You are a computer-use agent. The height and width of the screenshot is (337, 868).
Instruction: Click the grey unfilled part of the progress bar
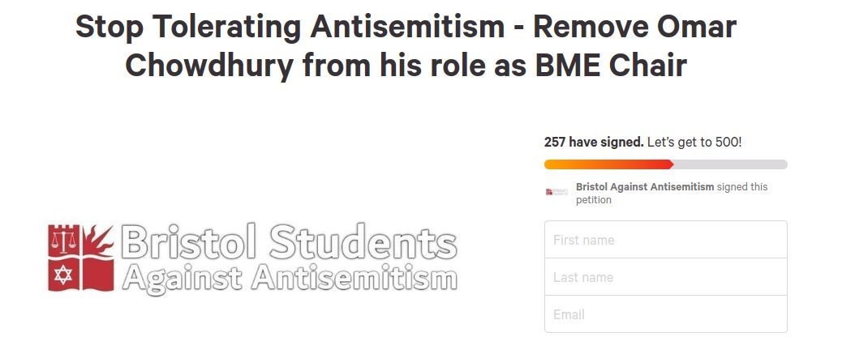click(730, 164)
